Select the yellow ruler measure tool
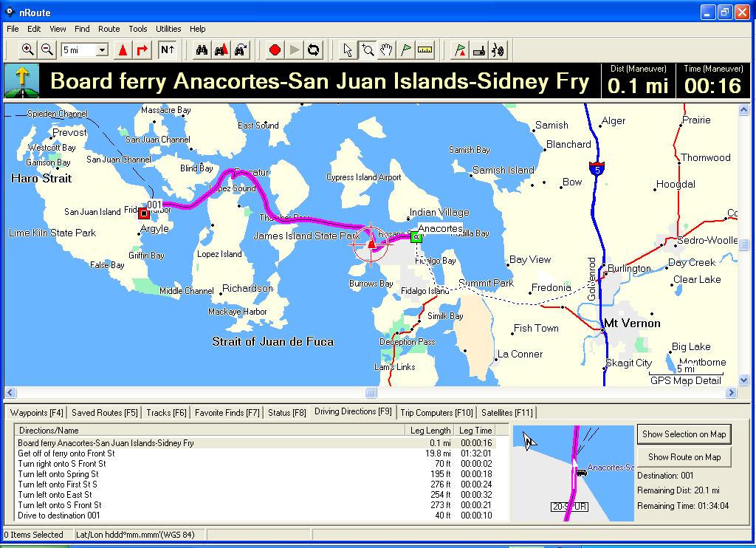This screenshot has width=756, height=548. 425,49
